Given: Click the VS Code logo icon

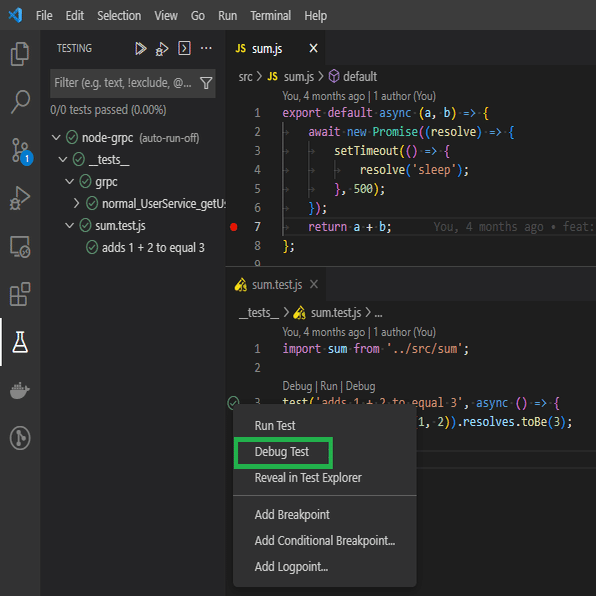Looking at the screenshot, I should (16, 16).
